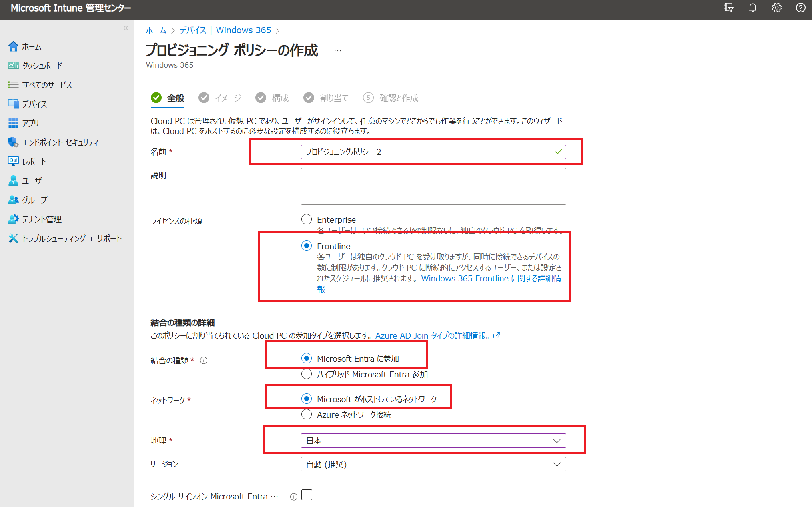The image size is (812, 507).
Task: Open settings gear in the header
Action: point(776,8)
